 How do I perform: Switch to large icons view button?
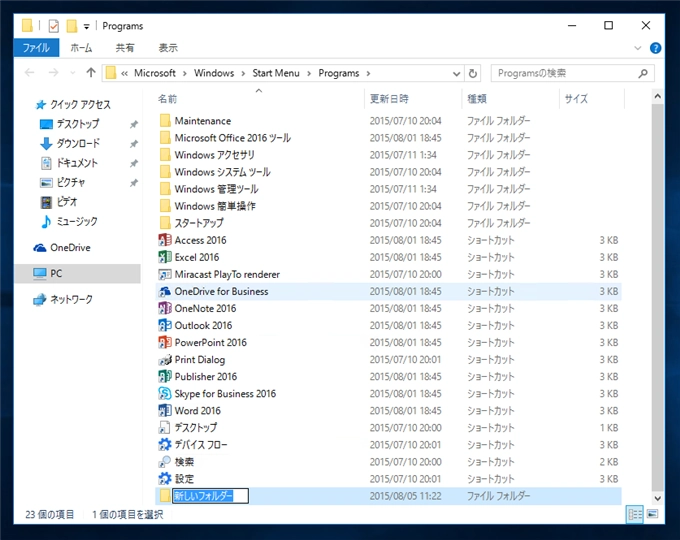pos(652,514)
